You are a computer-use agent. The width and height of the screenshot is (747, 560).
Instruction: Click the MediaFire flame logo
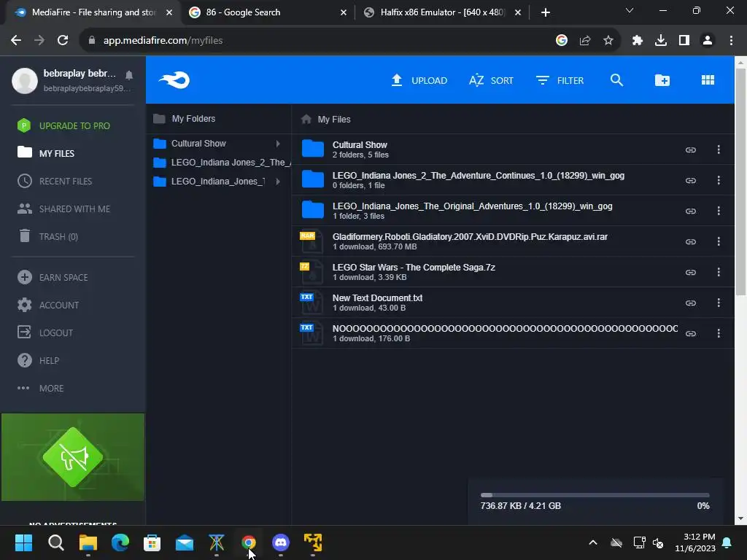coord(174,80)
